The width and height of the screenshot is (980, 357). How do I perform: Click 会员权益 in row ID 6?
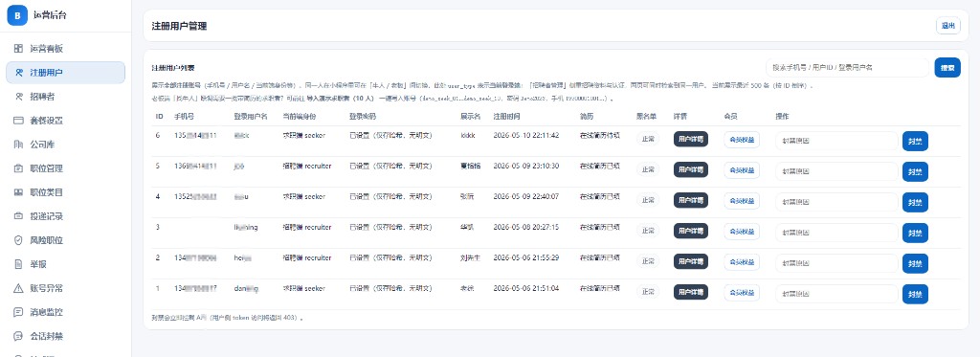742,140
